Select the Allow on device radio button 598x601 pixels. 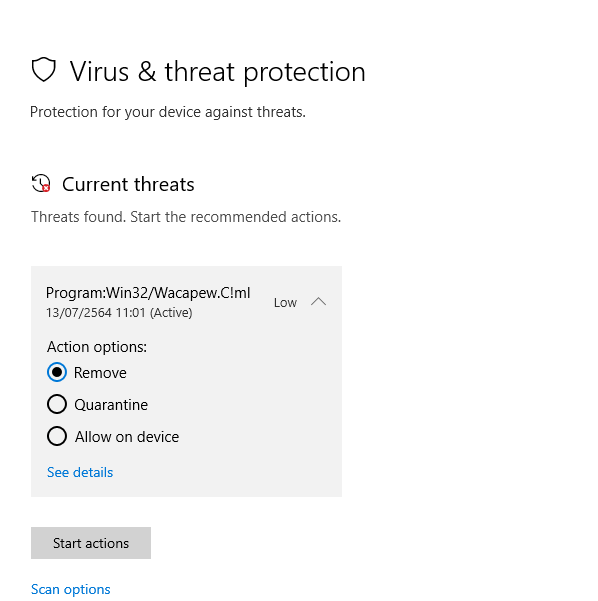(57, 436)
